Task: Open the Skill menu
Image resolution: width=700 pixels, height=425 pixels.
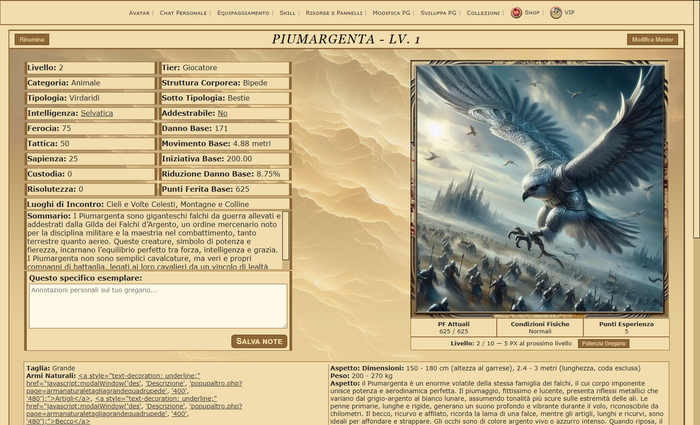Action: 287,13
